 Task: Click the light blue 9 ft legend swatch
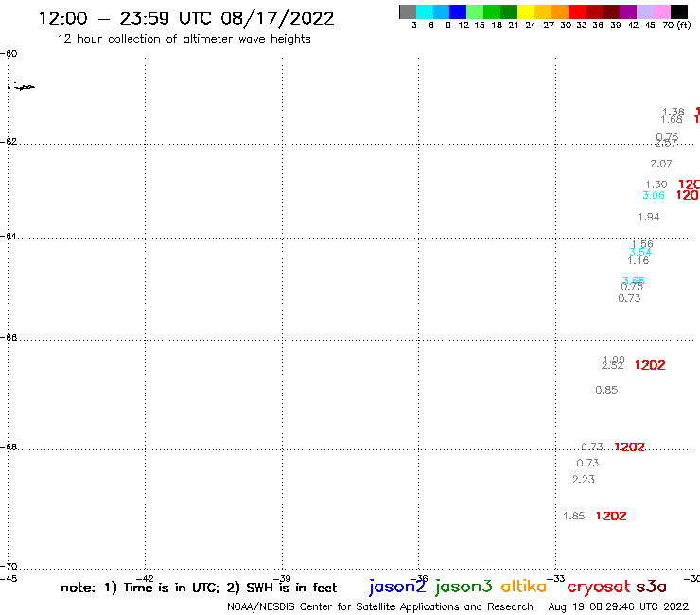point(442,11)
